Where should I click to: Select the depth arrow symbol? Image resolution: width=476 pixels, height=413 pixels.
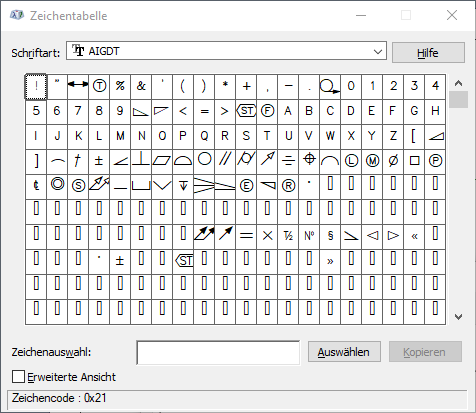(183, 186)
